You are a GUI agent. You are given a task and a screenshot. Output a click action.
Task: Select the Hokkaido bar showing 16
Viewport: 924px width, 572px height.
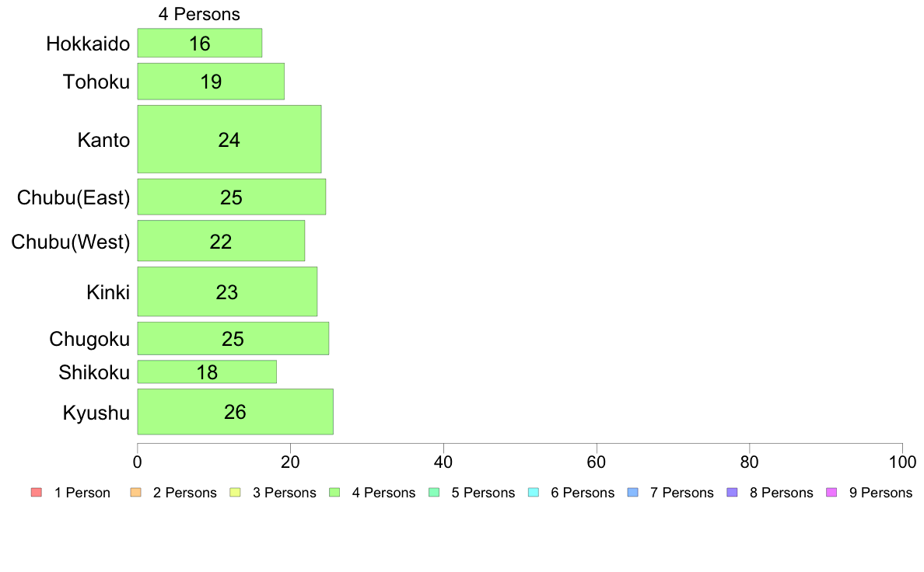coord(200,43)
